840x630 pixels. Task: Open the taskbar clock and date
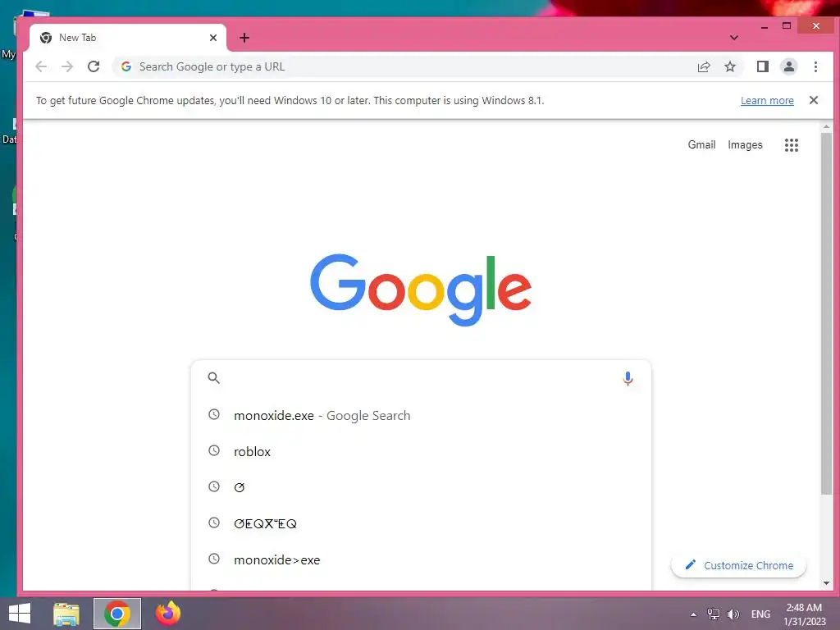[x=804, y=614]
